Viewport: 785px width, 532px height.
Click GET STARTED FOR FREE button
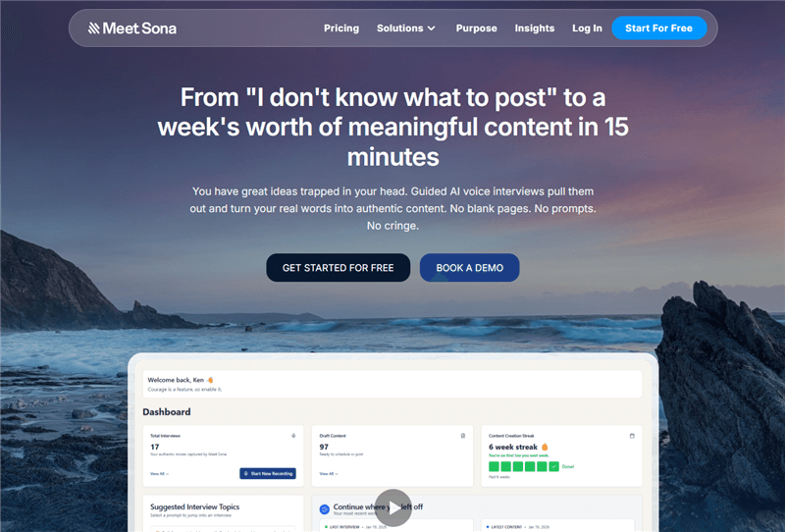(338, 268)
